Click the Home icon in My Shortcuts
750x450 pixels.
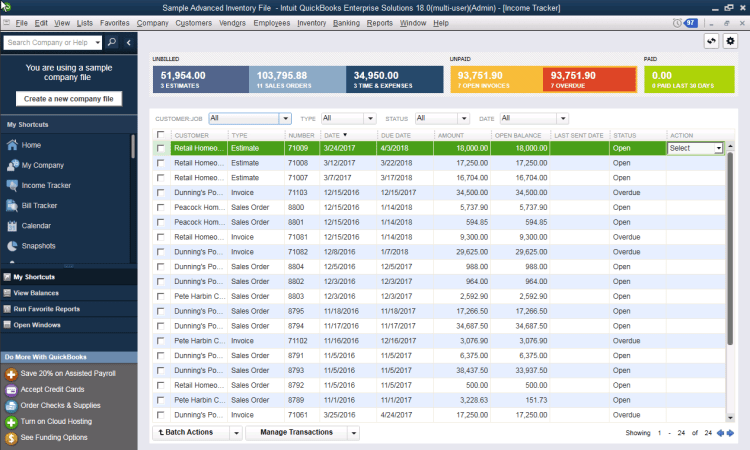[12, 145]
